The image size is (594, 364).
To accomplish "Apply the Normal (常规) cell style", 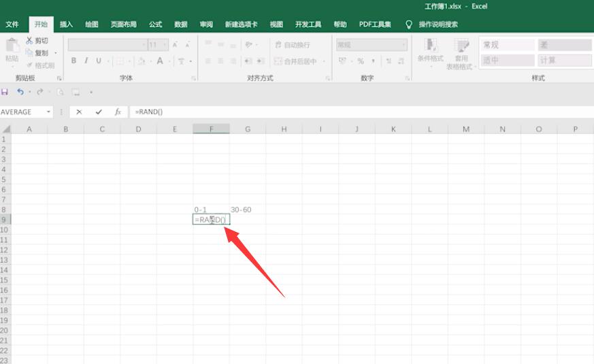I will (x=508, y=45).
